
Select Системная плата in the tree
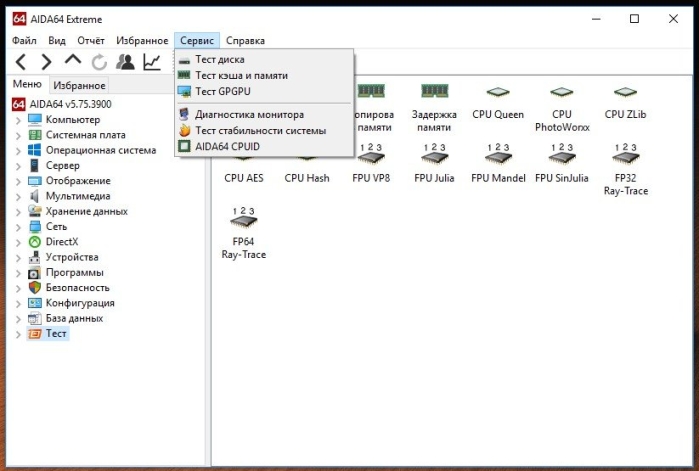(x=77, y=135)
